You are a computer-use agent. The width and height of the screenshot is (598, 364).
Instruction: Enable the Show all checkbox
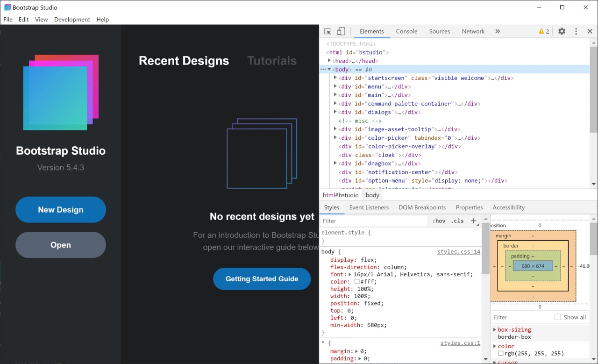(x=557, y=317)
